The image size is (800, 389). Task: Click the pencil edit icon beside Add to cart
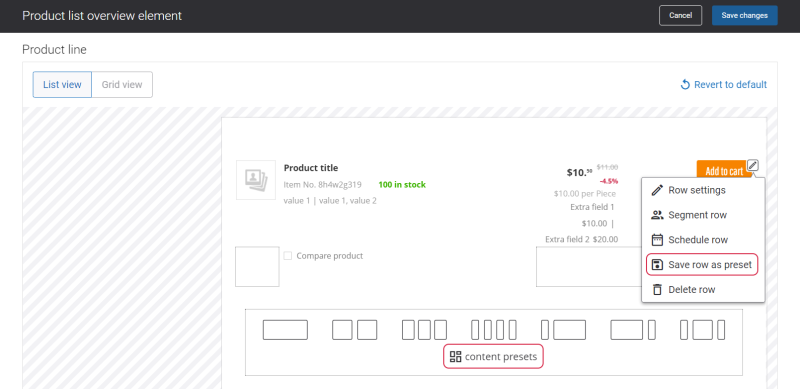(753, 165)
